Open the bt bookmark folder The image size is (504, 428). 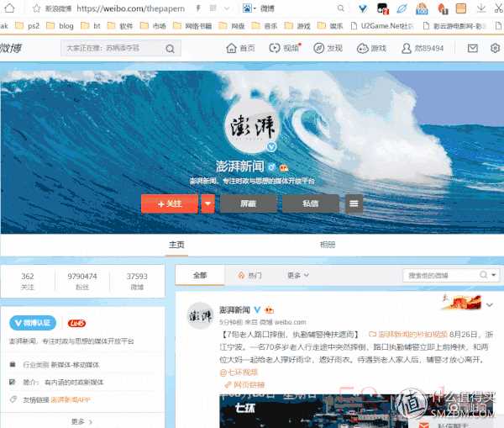pos(91,25)
